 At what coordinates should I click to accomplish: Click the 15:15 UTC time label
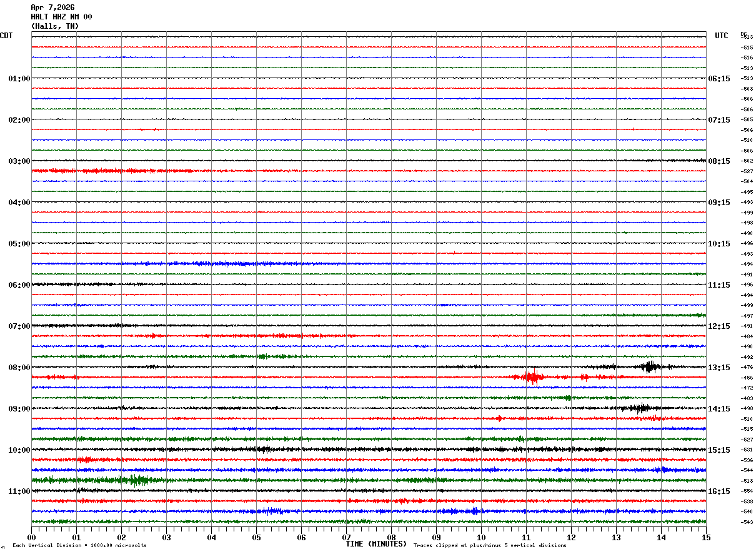coord(719,450)
